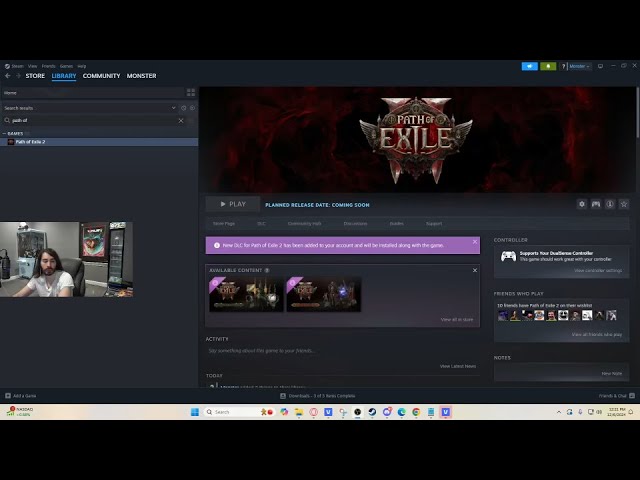
Task: Open Steam from the taskbar
Action: tap(372, 412)
